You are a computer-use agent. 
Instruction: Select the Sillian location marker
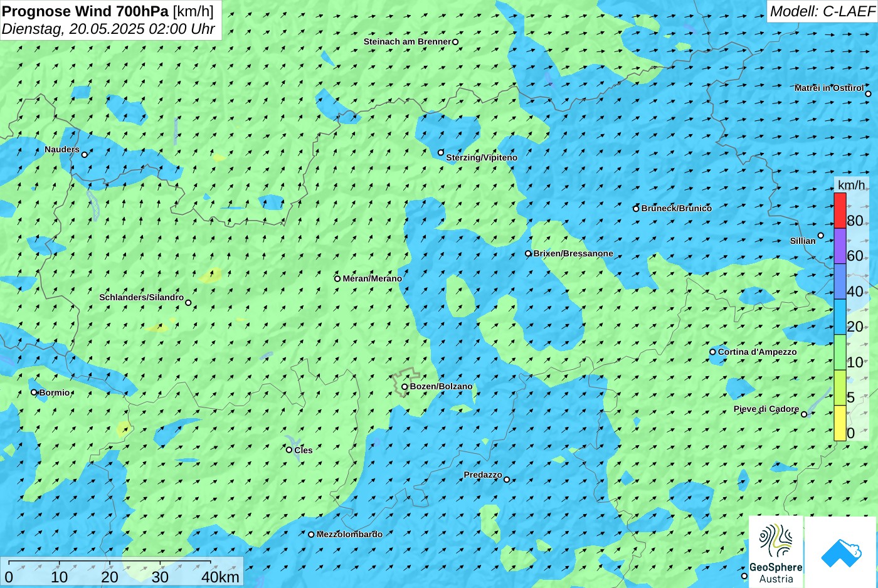click(x=820, y=236)
